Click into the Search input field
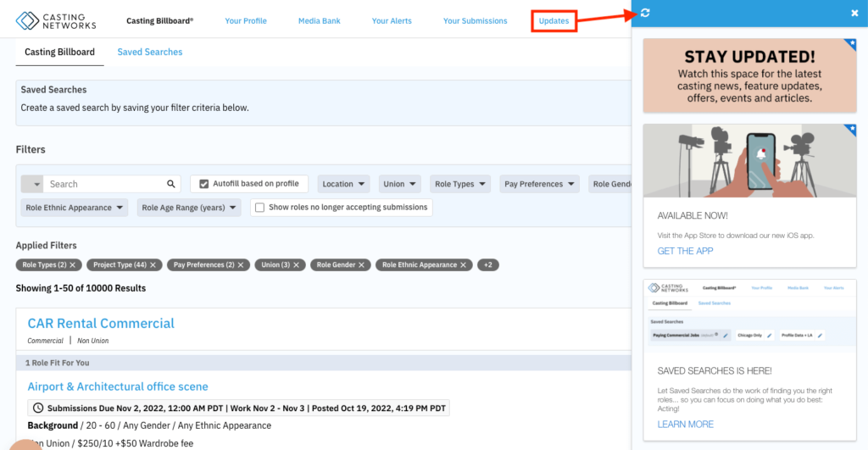The height and width of the screenshot is (450, 868). pos(105,184)
